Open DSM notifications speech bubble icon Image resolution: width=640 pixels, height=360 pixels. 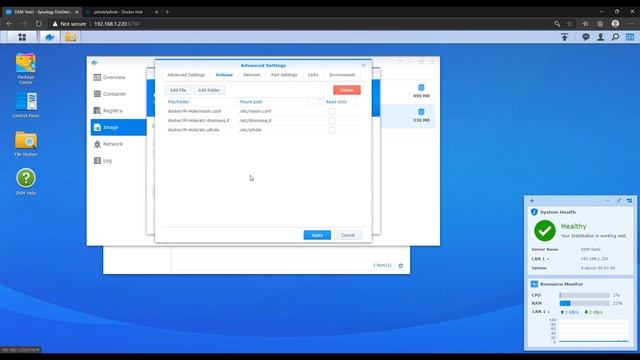pyautogui.click(x=586, y=37)
